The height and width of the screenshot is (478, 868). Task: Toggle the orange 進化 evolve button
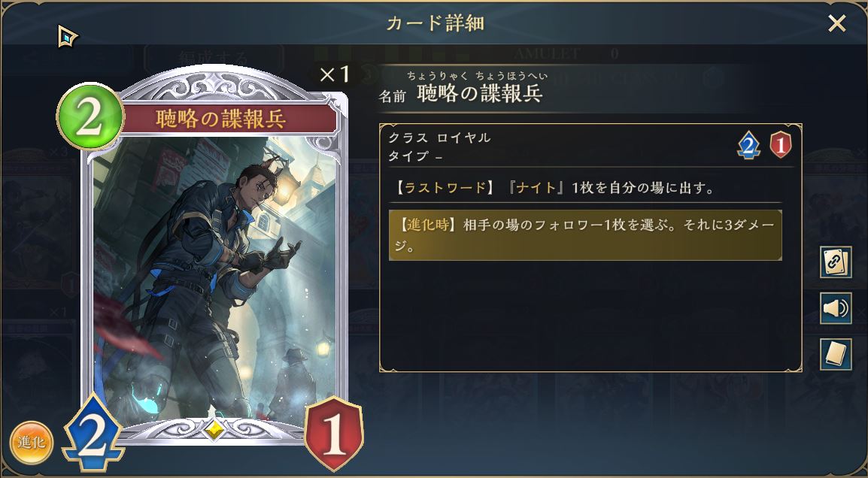point(32,443)
